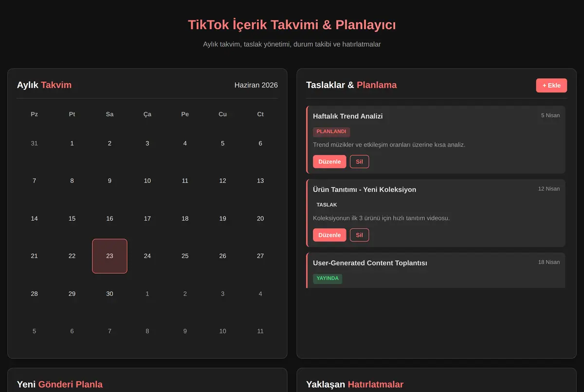
Task: Click day 22 in the calendar
Action: tap(72, 256)
